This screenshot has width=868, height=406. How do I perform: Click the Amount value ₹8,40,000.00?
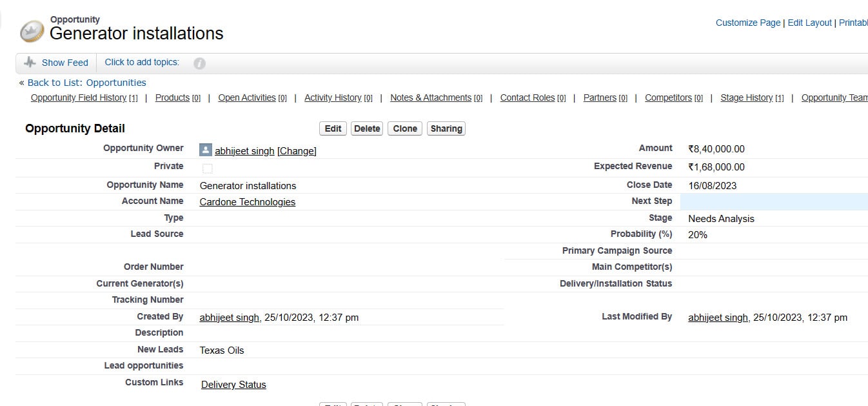coord(716,149)
